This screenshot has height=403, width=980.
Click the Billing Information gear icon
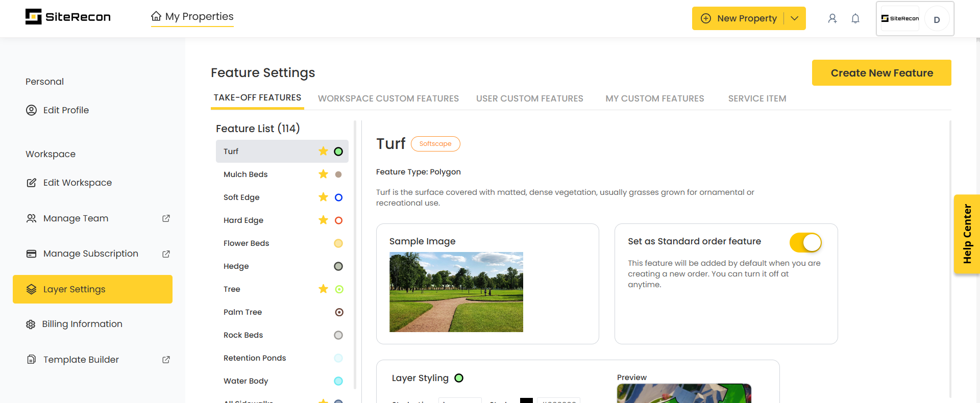(x=31, y=324)
